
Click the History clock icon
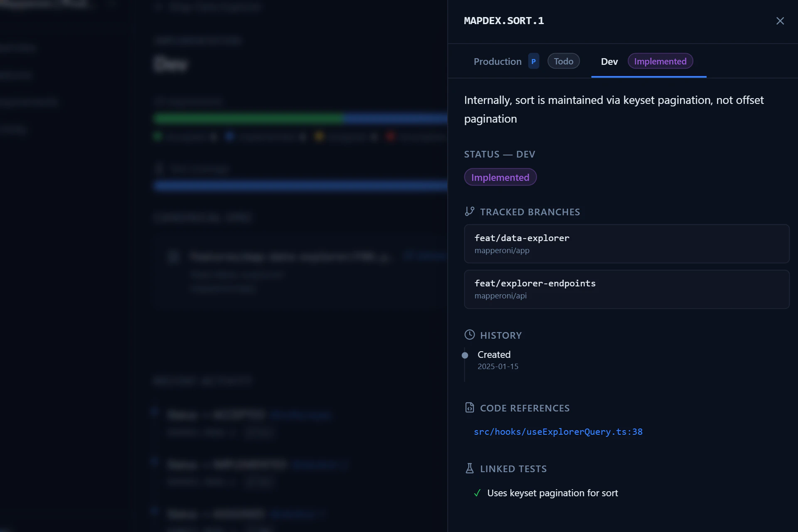click(469, 335)
